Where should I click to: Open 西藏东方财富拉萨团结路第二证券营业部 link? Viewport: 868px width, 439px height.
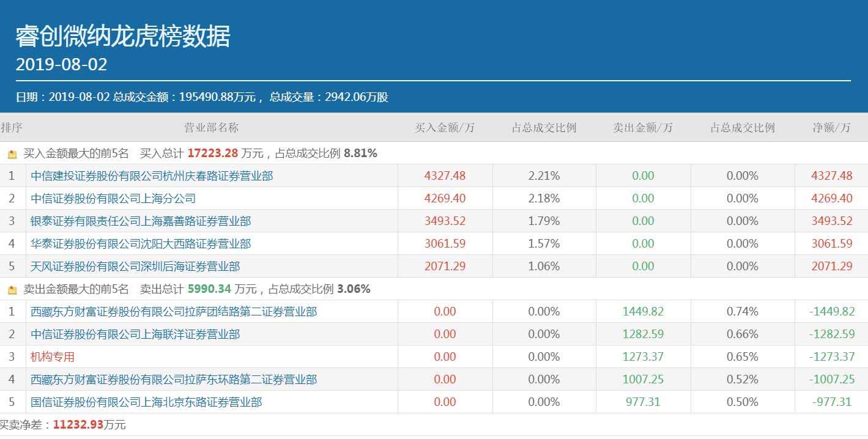(174, 312)
